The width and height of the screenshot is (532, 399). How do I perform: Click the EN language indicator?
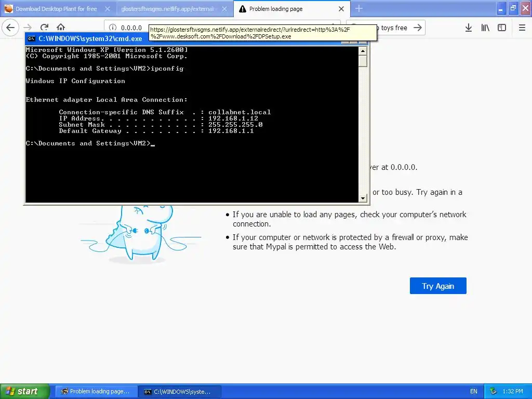click(x=474, y=391)
